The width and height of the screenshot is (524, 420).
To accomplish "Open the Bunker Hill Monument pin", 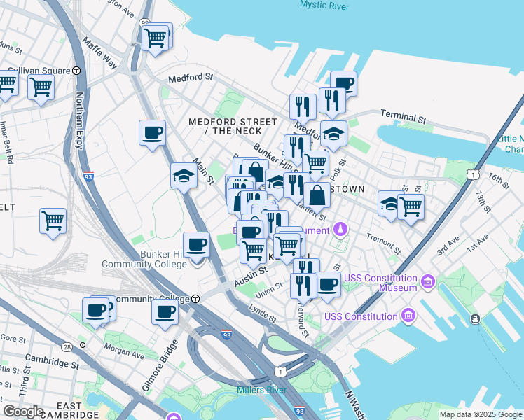I will point(340,229).
